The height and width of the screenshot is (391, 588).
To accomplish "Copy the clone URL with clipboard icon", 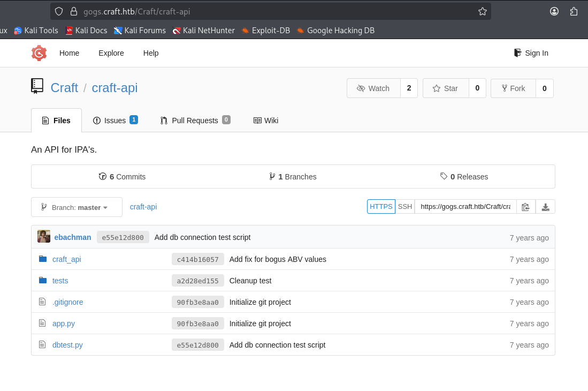I will coord(525,207).
